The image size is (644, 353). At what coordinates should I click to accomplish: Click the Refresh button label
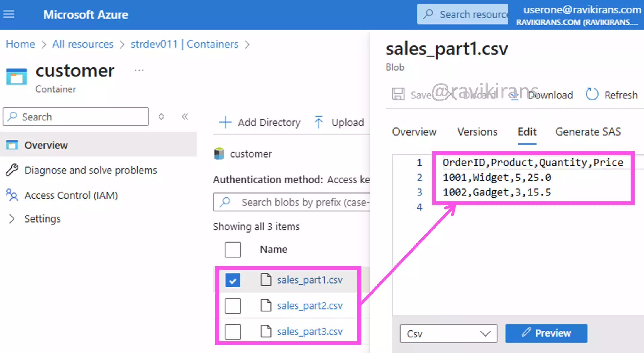click(x=621, y=95)
